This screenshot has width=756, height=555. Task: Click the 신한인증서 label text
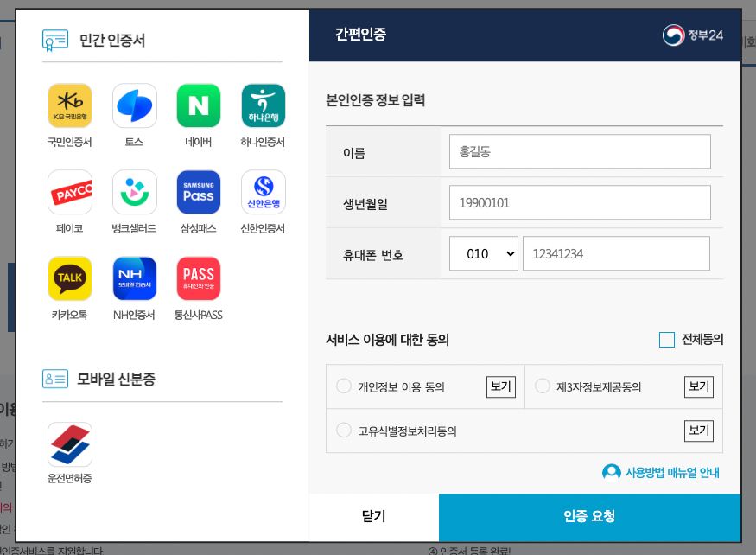(x=264, y=228)
